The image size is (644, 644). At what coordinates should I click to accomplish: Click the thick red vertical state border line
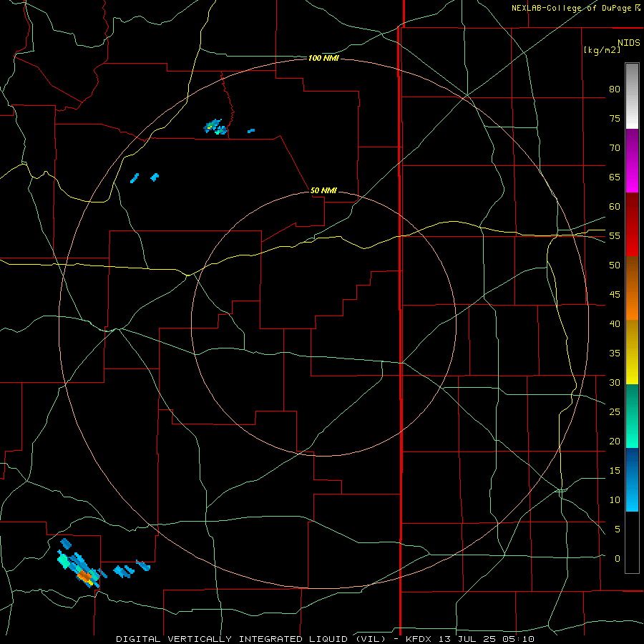401,328
